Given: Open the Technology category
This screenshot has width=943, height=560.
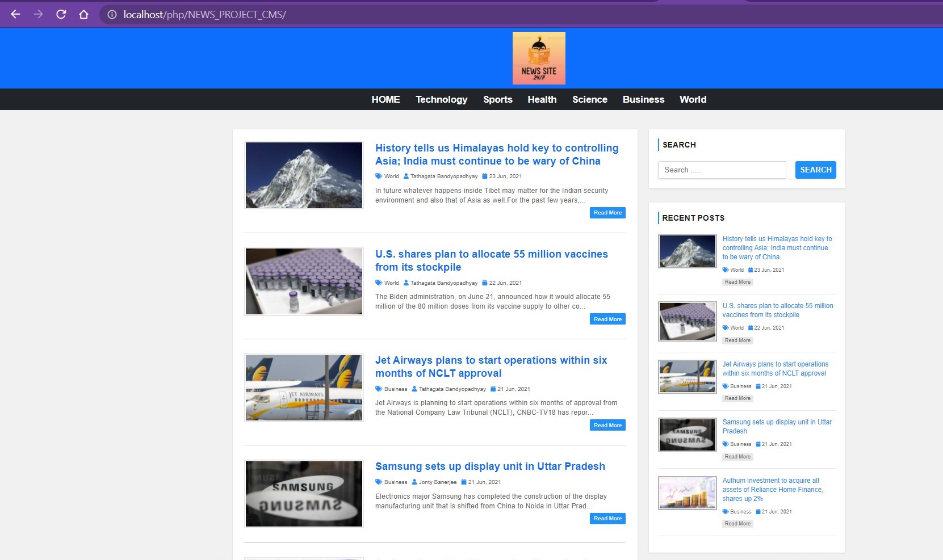Looking at the screenshot, I should tap(441, 99).
